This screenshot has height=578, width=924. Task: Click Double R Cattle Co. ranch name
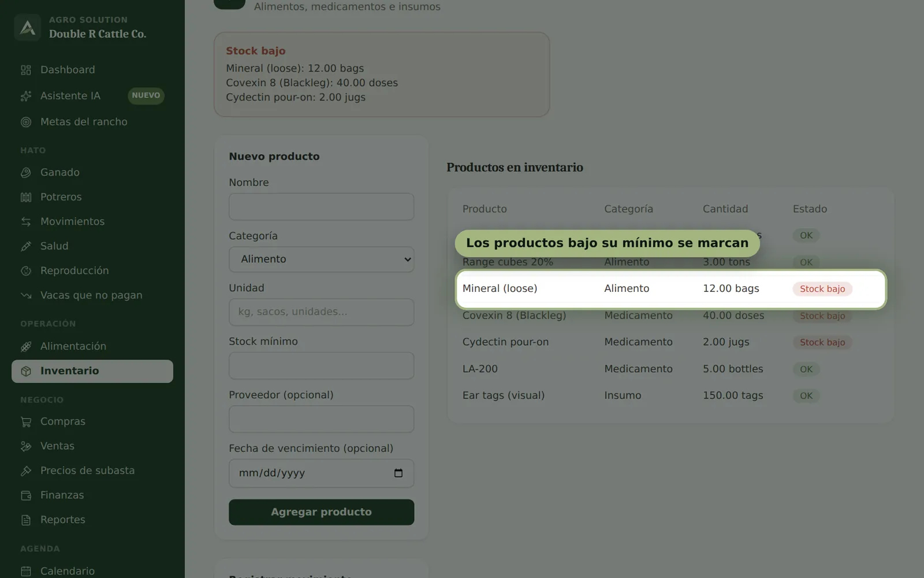(98, 34)
